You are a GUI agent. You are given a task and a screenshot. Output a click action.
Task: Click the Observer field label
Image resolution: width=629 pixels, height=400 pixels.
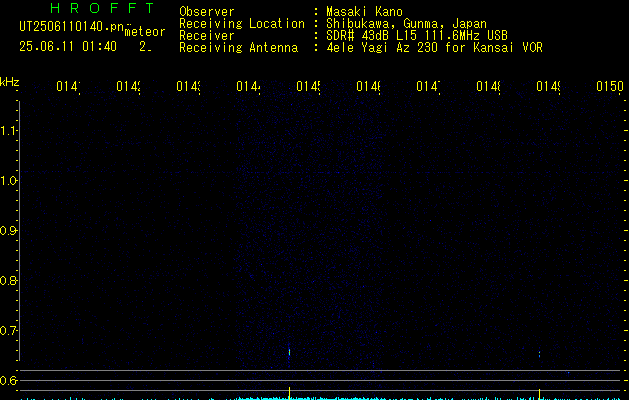point(207,12)
